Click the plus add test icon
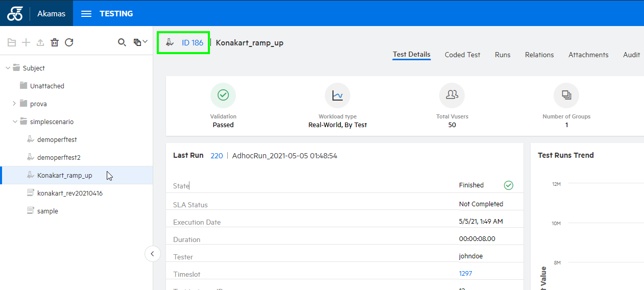 (x=26, y=42)
